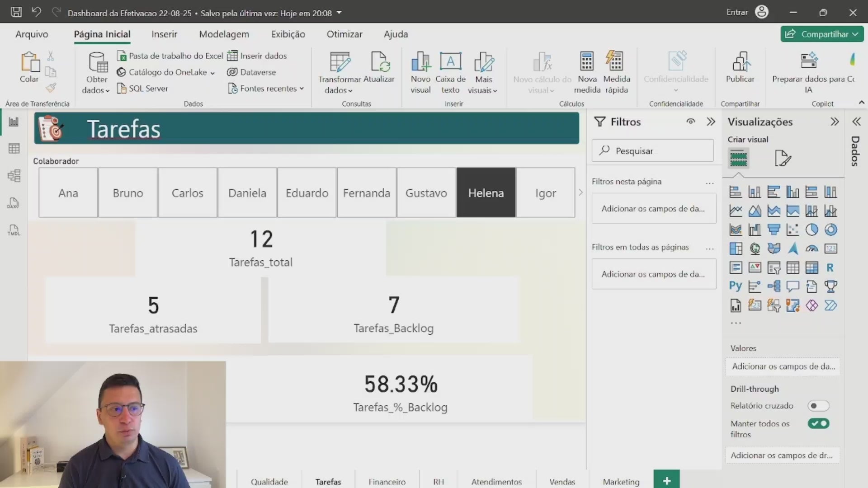
Task: Select the pie chart visualization icon
Action: 811,230
